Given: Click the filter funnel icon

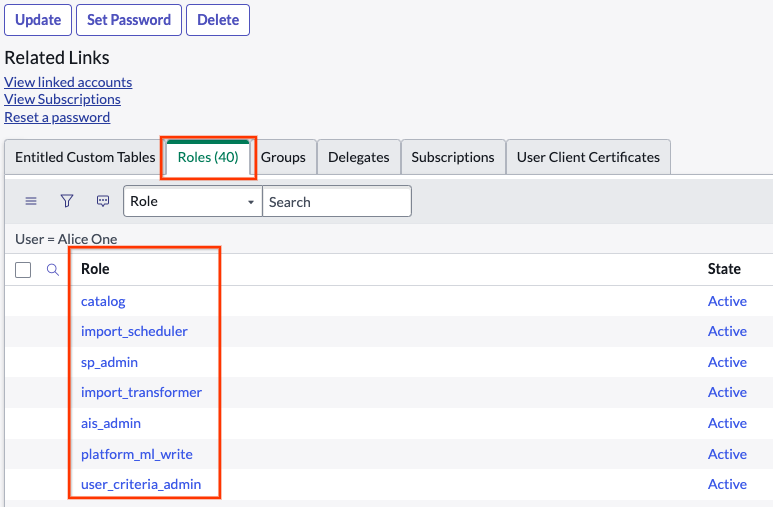Looking at the screenshot, I should point(67,201).
